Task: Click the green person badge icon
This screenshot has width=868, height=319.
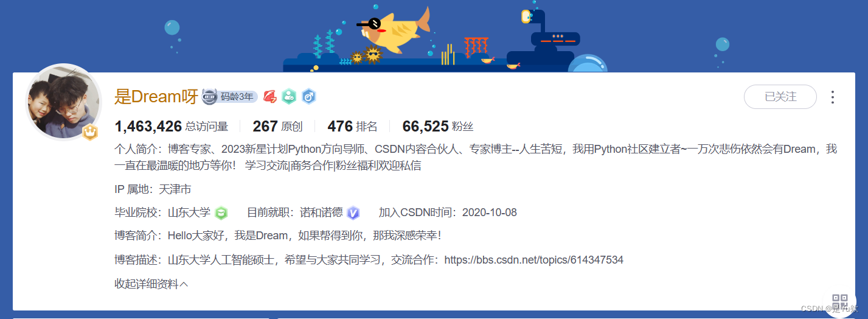Action: (x=289, y=96)
